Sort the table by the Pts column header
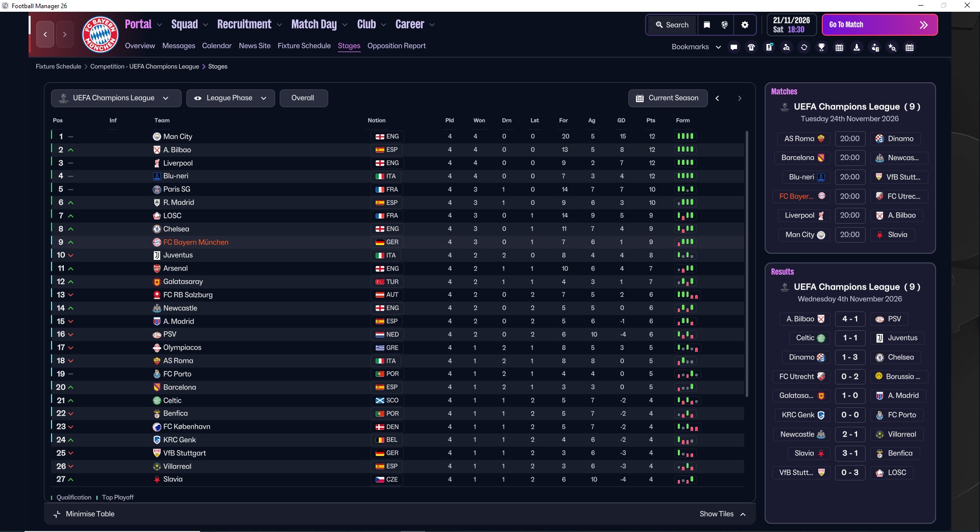 point(651,120)
